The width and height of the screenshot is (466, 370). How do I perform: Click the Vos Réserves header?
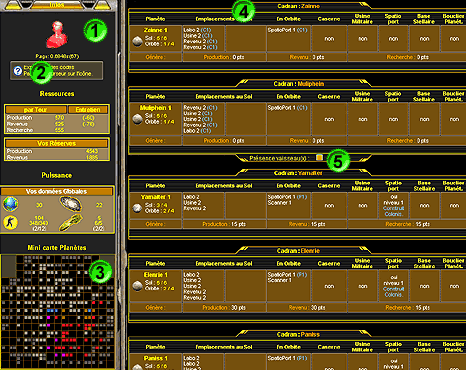click(57, 144)
